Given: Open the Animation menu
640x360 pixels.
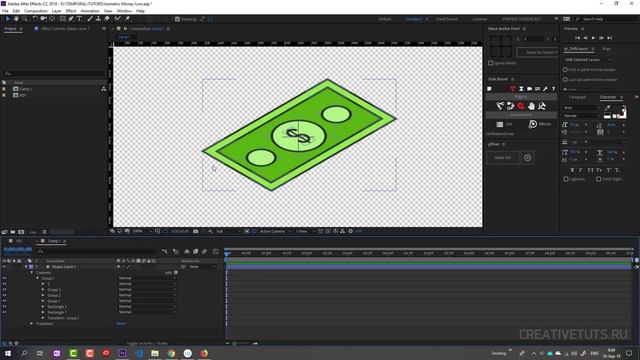Looking at the screenshot, I should [90, 11].
